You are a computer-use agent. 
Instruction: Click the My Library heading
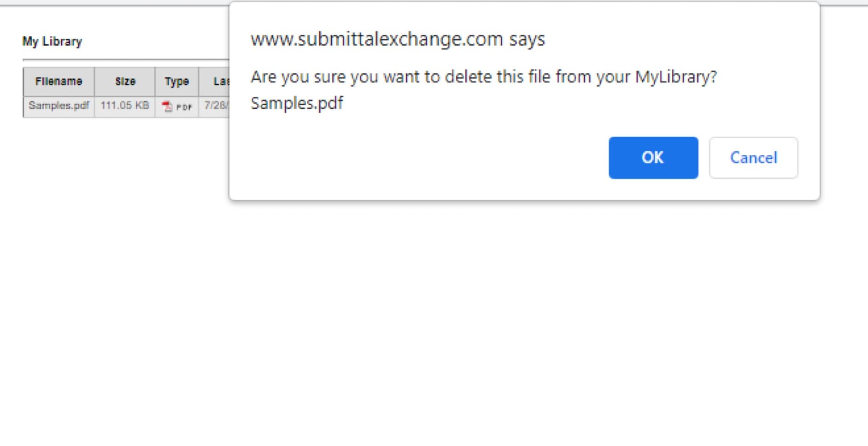[52, 41]
